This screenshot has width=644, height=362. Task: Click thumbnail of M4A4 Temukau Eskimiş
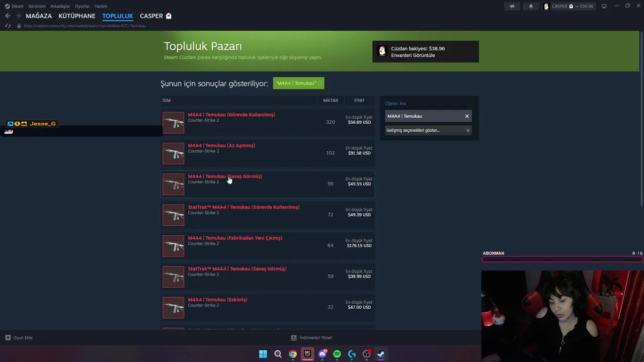coord(173,308)
